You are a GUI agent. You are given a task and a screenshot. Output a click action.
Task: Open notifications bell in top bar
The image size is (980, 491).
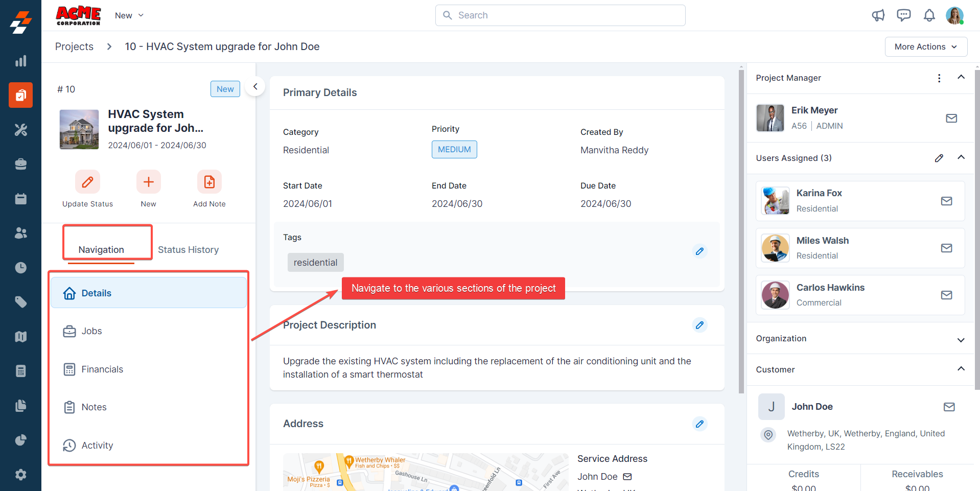pyautogui.click(x=929, y=15)
